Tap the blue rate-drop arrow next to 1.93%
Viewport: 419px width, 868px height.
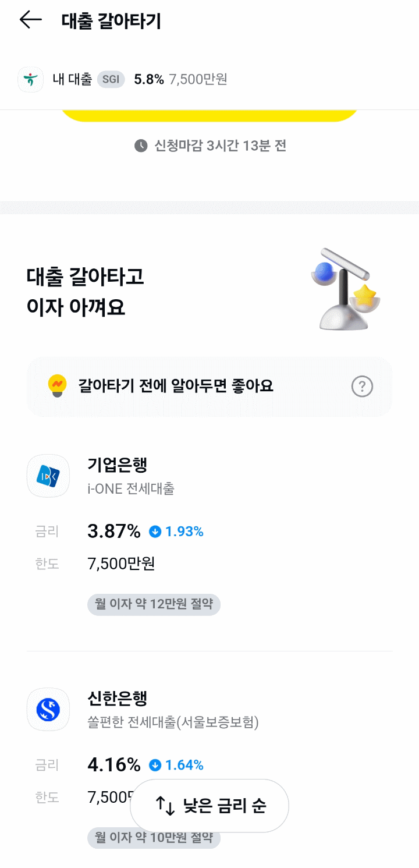pos(155,531)
